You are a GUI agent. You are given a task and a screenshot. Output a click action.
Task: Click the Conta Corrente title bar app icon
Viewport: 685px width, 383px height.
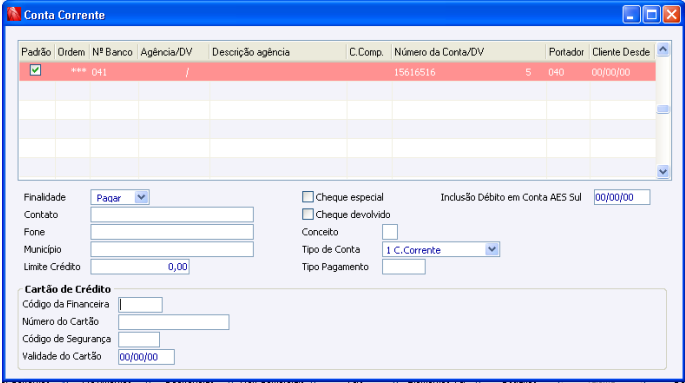click(x=14, y=14)
